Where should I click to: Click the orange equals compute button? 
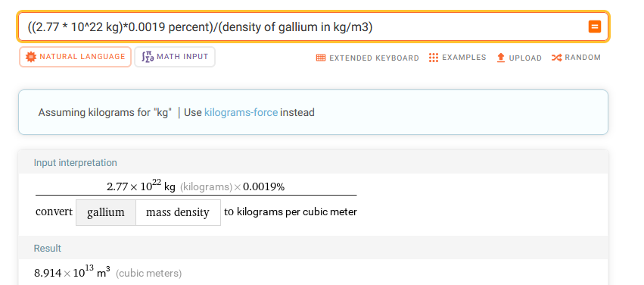[x=594, y=27]
